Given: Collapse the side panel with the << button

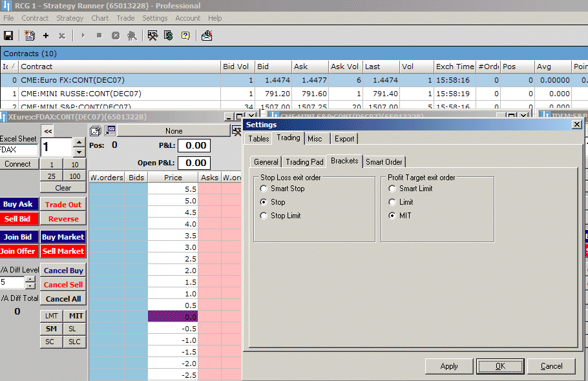Looking at the screenshot, I should (48, 131).
